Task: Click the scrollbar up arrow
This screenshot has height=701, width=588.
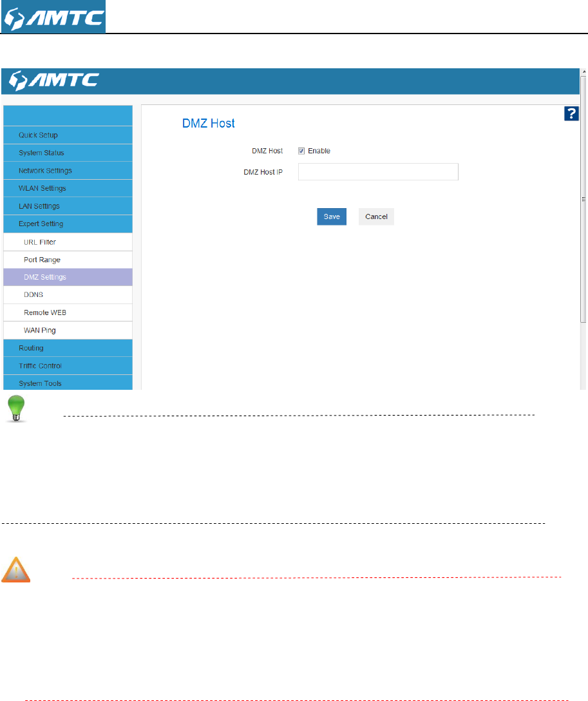Action: click(x=583, y=72)
